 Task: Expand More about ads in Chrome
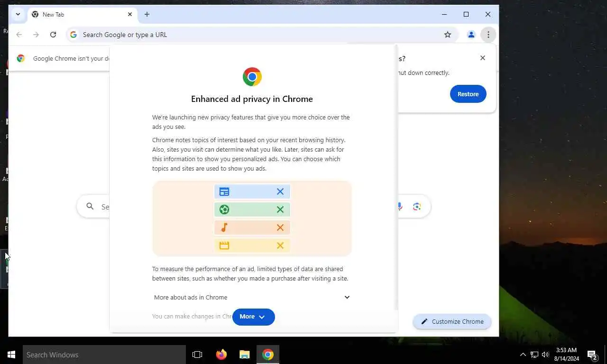[x=252, y=297]
